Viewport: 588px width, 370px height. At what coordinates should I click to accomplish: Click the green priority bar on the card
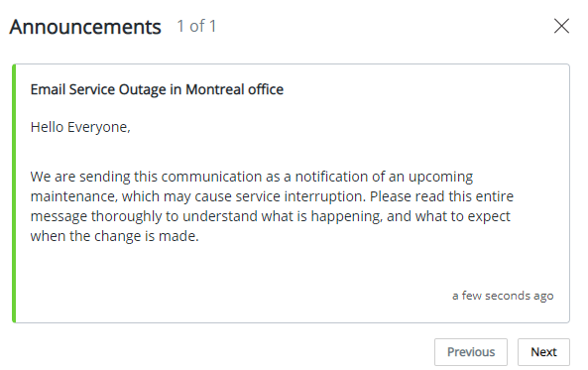pos(14,193)
